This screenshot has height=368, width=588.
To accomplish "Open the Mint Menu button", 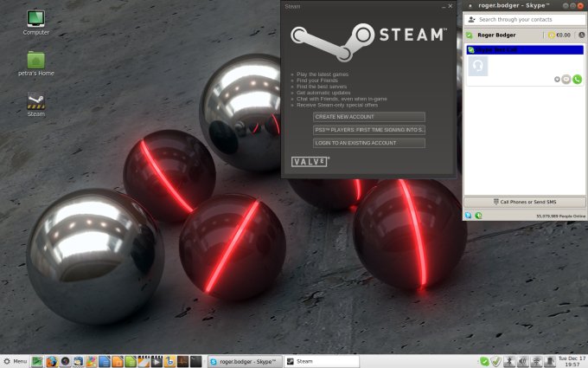I will point(15,361).
